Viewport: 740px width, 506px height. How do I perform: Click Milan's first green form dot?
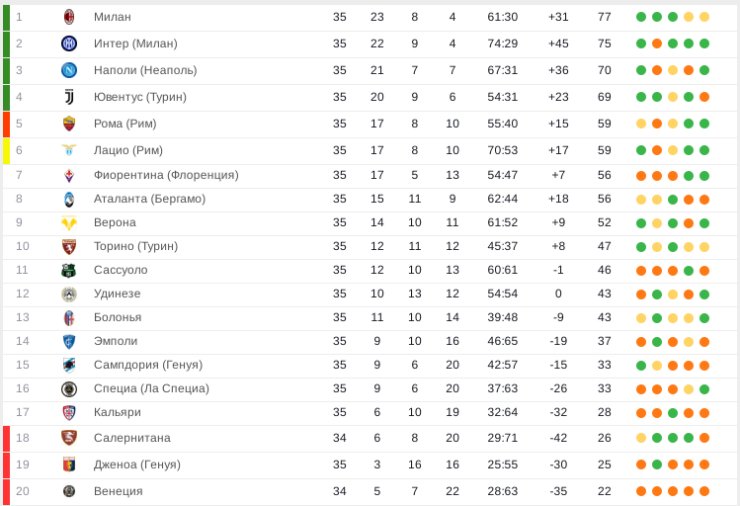(641, 17)
